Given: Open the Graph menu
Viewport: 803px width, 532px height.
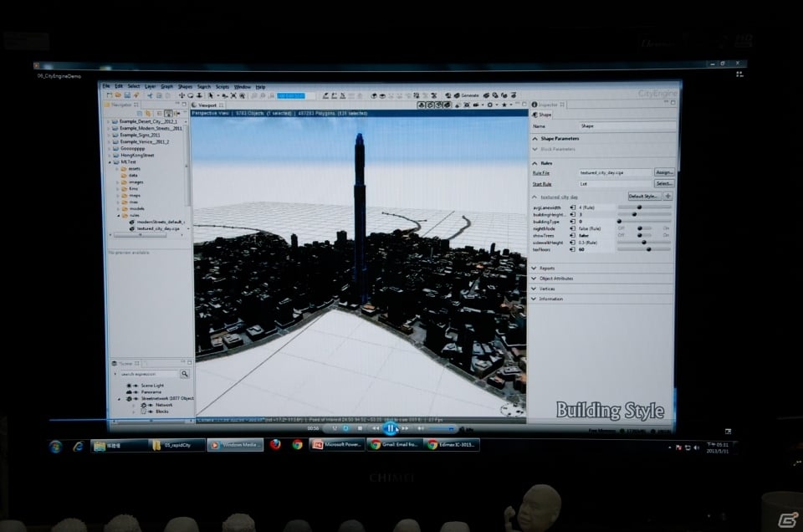Looking at the screenshot, I should [167, 86].
